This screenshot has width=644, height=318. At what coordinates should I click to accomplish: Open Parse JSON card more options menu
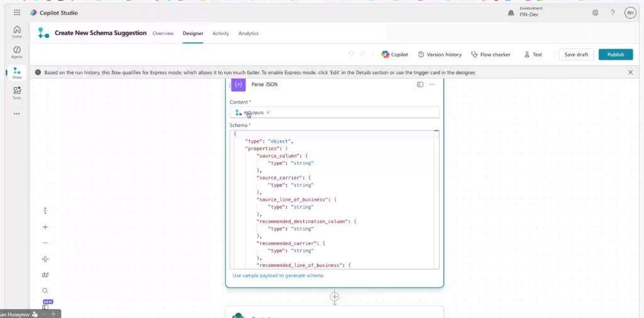pyautogui.click(x=432, y=84)
